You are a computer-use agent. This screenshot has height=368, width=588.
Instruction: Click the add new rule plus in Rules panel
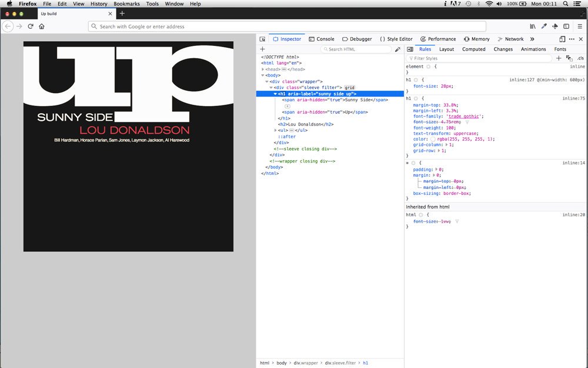559,58
